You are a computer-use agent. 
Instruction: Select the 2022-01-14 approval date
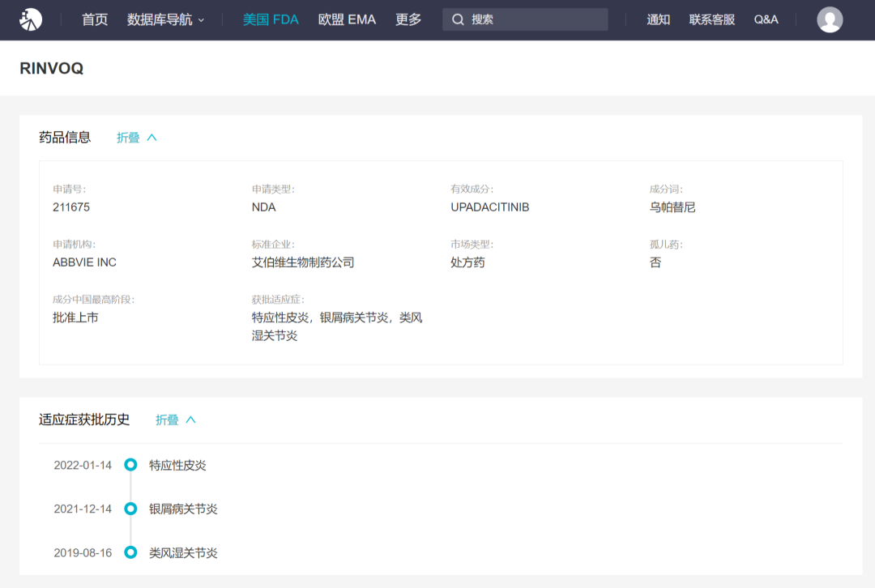(x=83, y=465)
